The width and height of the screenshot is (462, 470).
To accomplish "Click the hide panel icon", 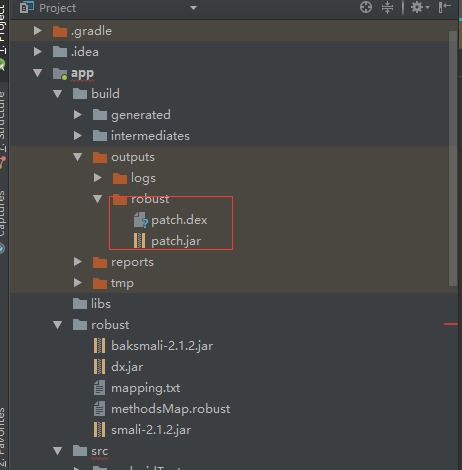I will tap(444, 7).
